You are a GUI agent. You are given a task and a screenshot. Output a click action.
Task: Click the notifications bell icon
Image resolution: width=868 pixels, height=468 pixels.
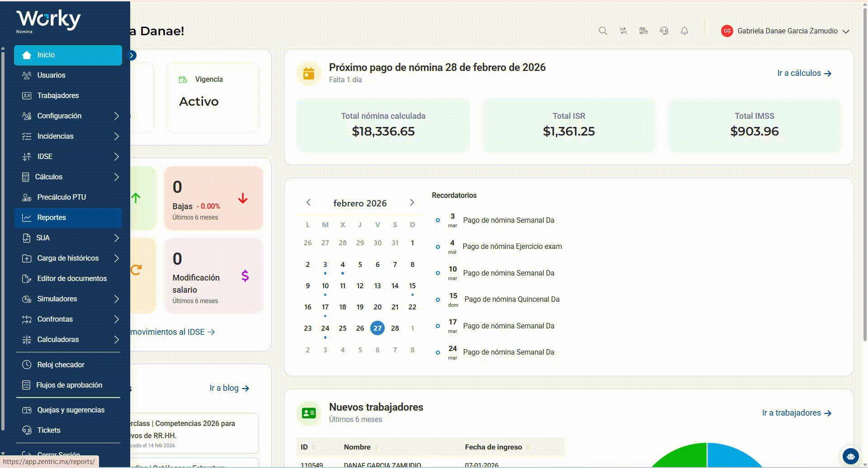(684, 31)
